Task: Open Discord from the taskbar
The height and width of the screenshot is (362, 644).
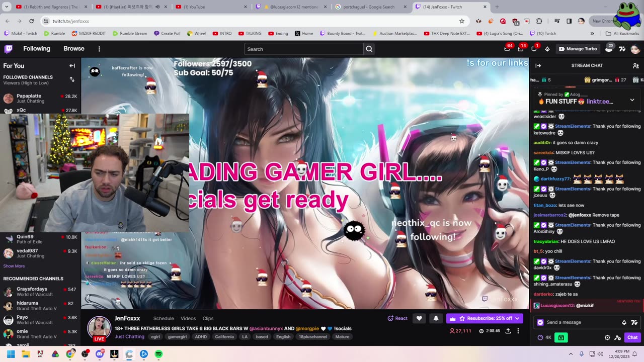Action: click(100, 354)
